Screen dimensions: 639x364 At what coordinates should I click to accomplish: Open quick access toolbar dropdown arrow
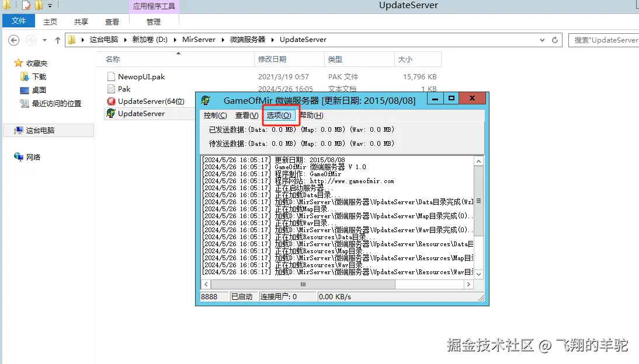(50, 5)
